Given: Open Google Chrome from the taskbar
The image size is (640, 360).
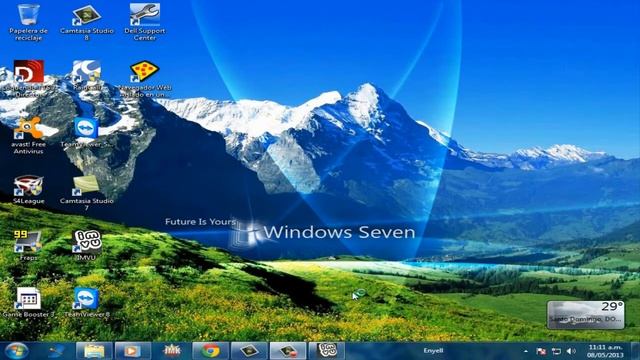Looking at the screenshot, I should [210, 351].
